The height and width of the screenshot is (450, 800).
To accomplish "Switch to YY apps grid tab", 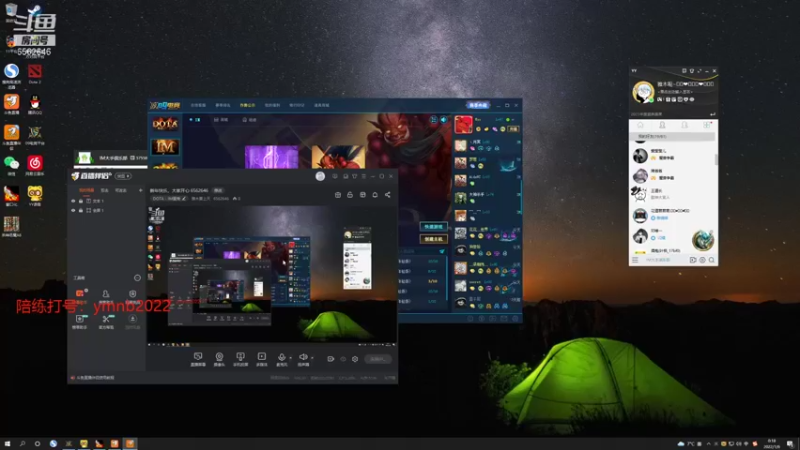I will [x=707, y=125].
